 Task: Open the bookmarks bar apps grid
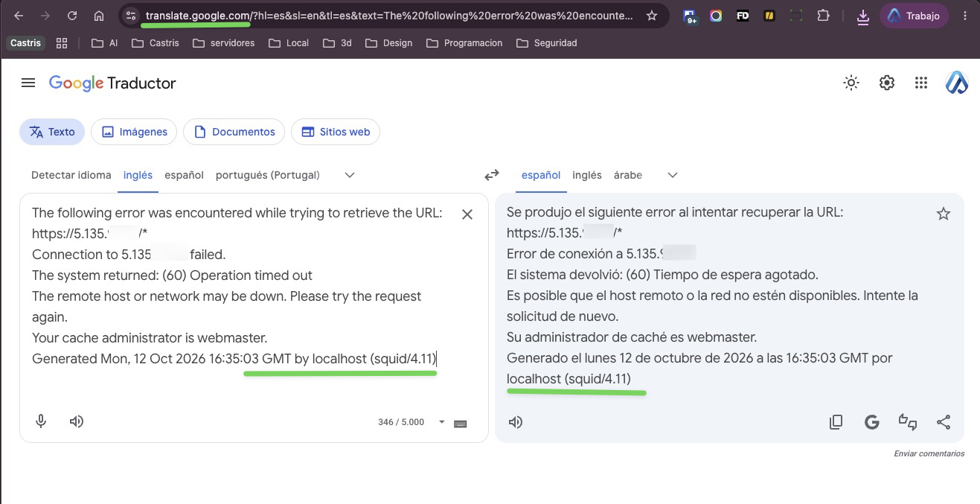tap(62, 43)
